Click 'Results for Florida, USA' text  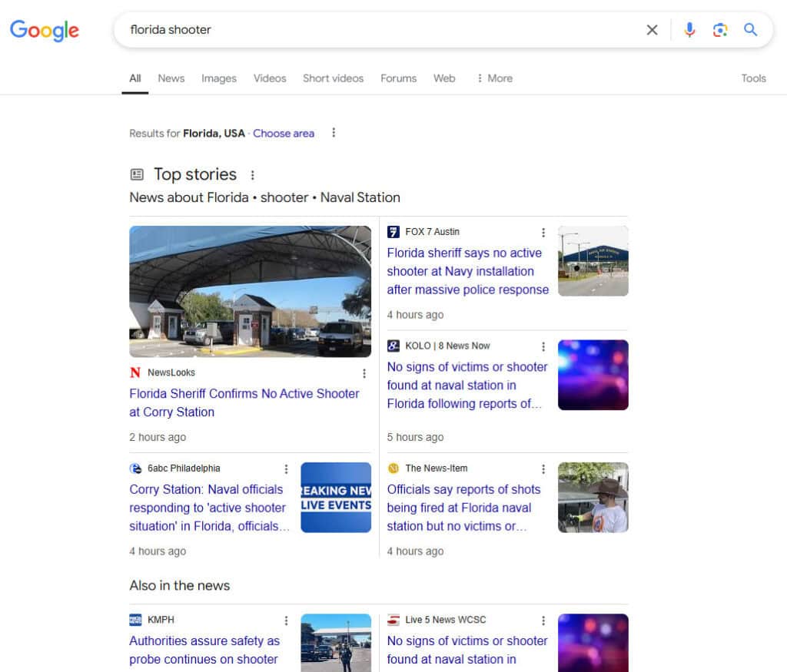(187, 134)
